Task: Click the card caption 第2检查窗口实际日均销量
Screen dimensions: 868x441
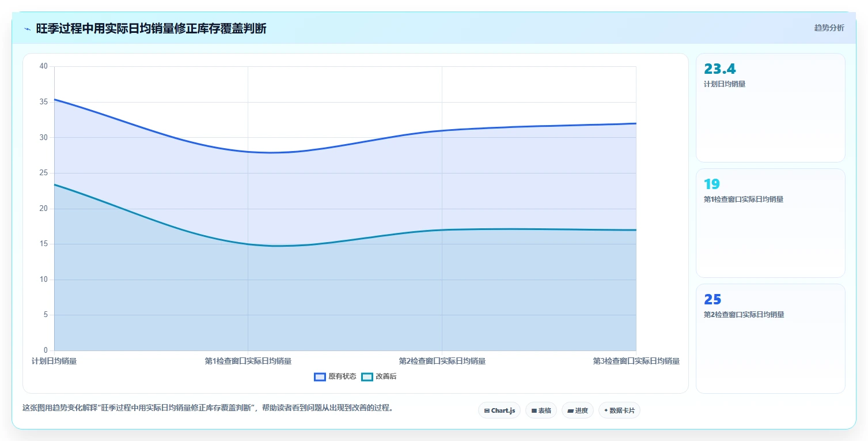Action: tap(744, 315)
